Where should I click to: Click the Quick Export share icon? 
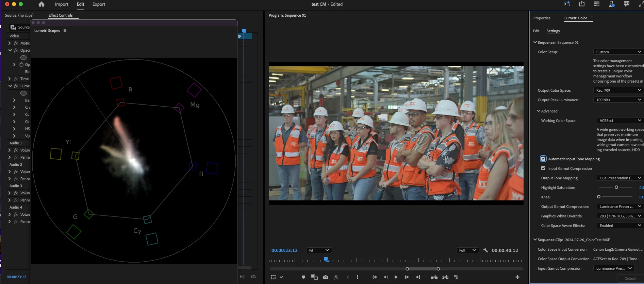click(582, 4)
